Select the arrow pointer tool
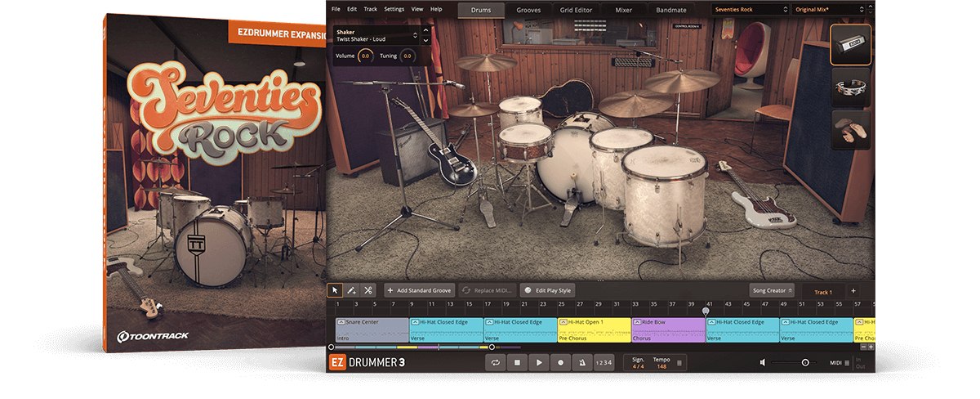The height and width of the screenshot is (399, 980). click(x=335, y=290)
